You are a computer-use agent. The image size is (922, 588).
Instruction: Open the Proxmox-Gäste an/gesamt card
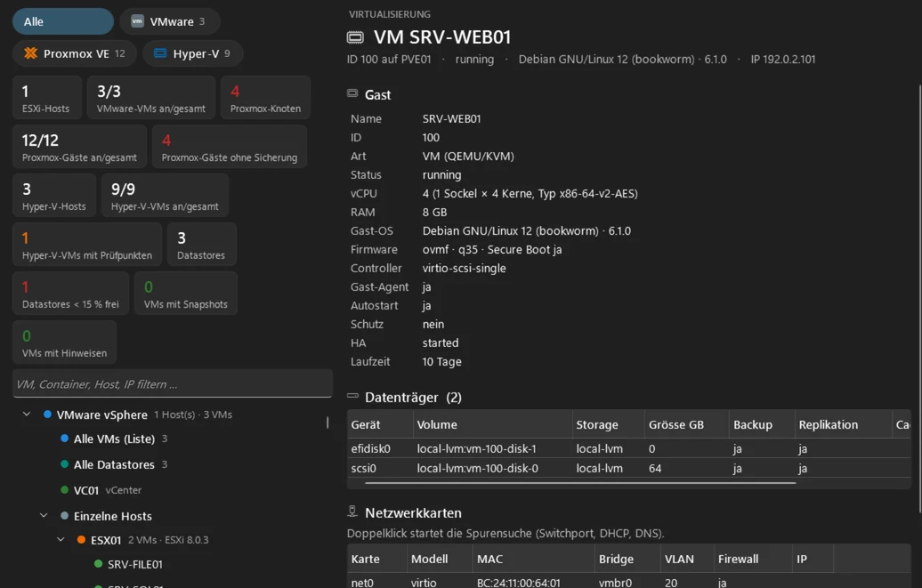tap(80, 147)
